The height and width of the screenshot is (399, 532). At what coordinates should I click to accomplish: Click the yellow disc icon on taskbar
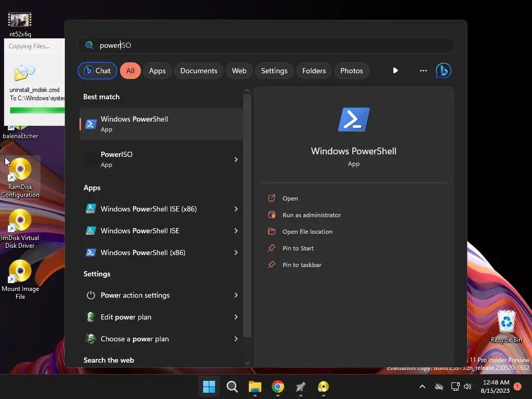[x=323, y=387]
